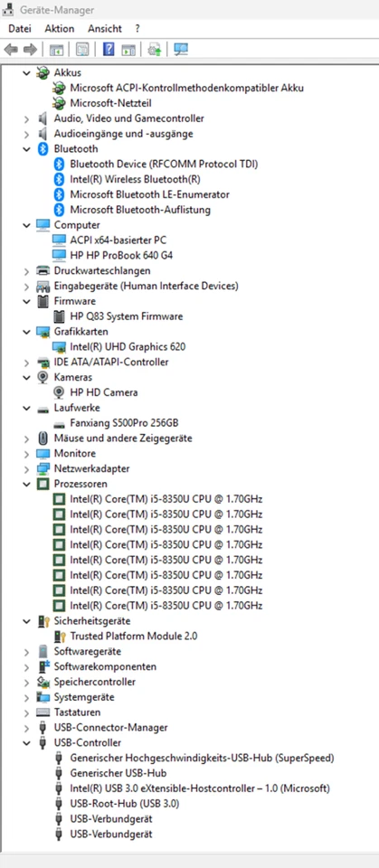
Task: Select ACPI x64-basierter PC
Action: 118,241
